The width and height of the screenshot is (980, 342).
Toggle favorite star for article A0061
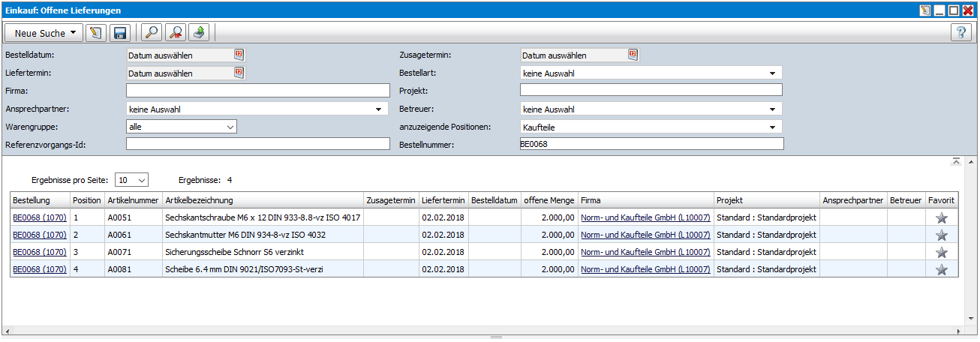pos(942,235)
